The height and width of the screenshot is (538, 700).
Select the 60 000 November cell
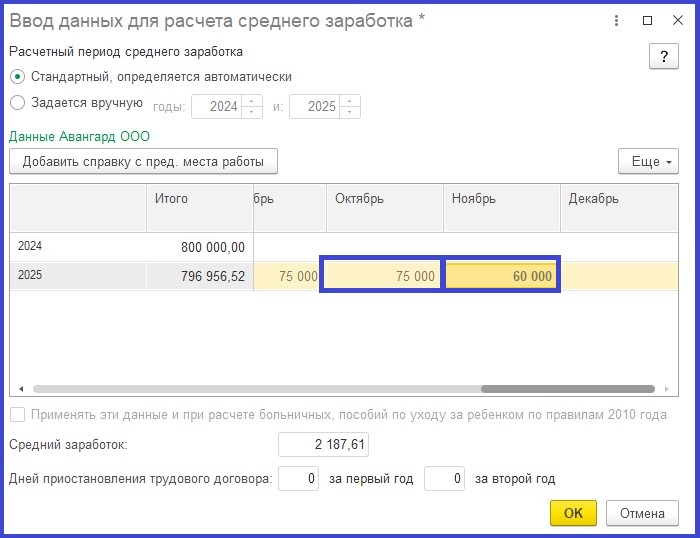pyautogui.click(x=501, y=276)
